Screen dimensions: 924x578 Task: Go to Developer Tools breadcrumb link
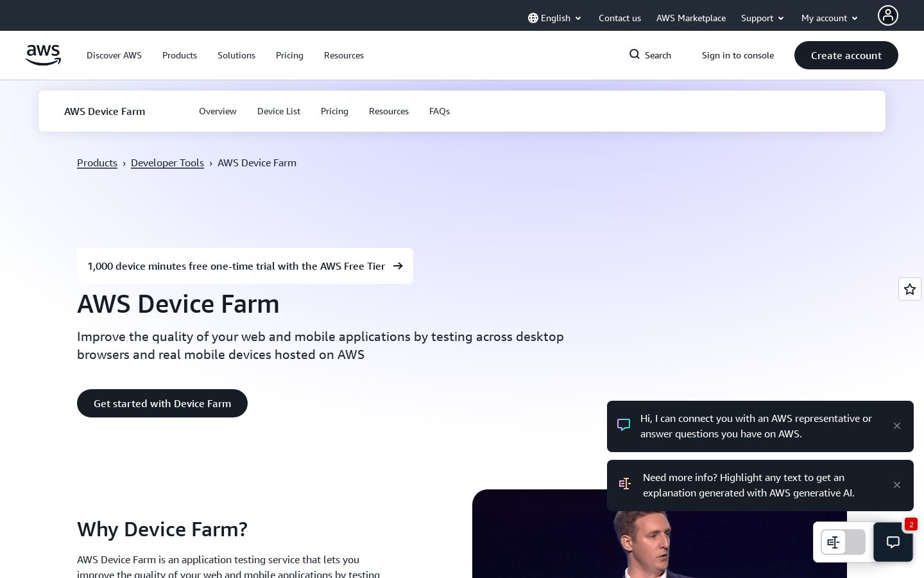(167, 162)
